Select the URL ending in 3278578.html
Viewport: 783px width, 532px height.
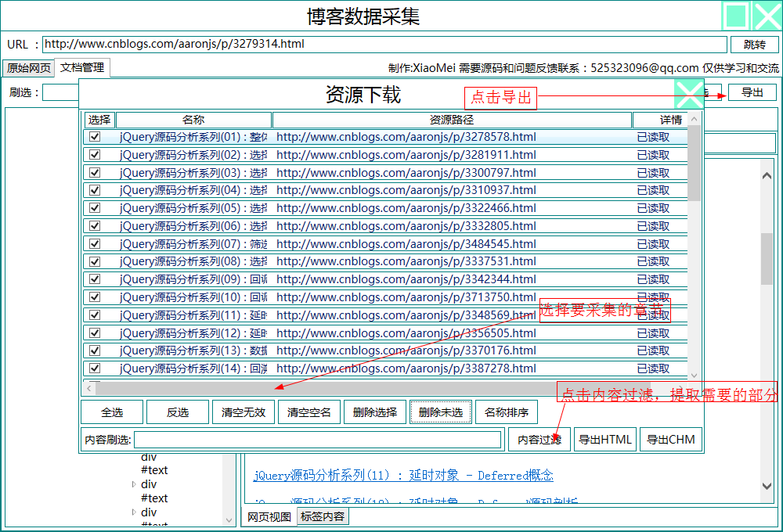coord(406,137)
